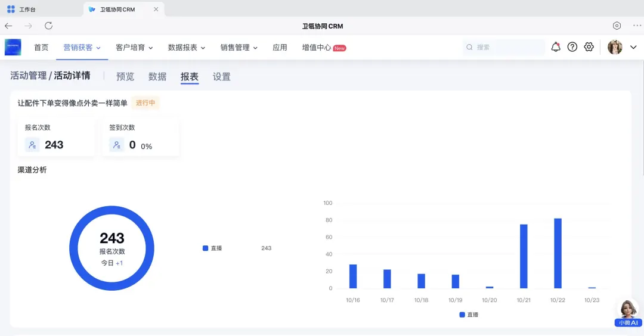
Task: Switch to the 设置 tab
Action: [221, 76]
